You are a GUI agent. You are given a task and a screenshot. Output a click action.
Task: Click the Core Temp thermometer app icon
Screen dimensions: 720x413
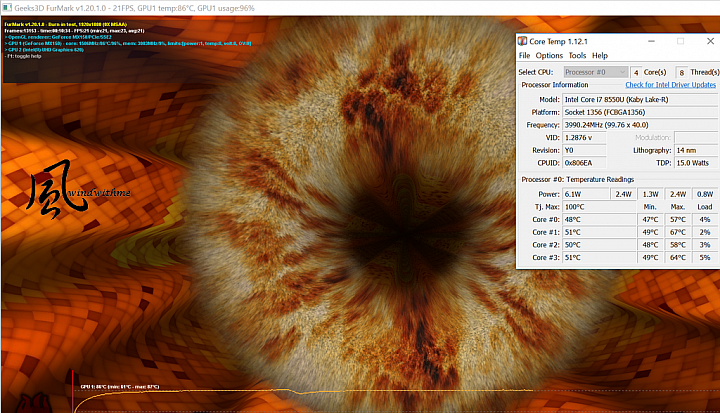click(x=522, y=41)
